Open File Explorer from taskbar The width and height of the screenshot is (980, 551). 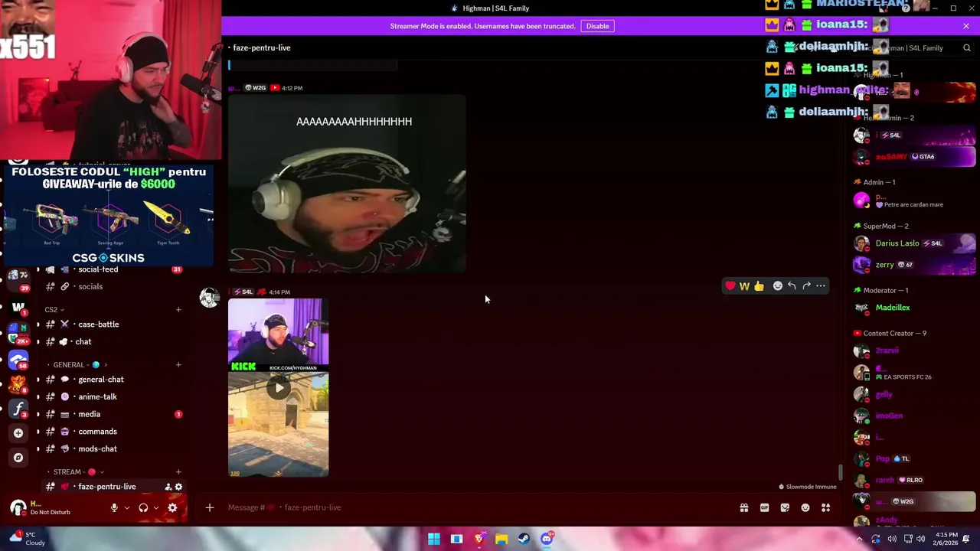click(501, 539)
